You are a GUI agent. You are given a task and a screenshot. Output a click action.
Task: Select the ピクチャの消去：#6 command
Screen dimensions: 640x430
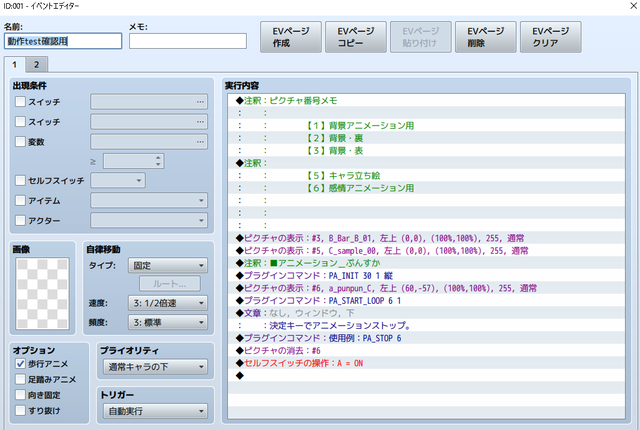point(426,350)
